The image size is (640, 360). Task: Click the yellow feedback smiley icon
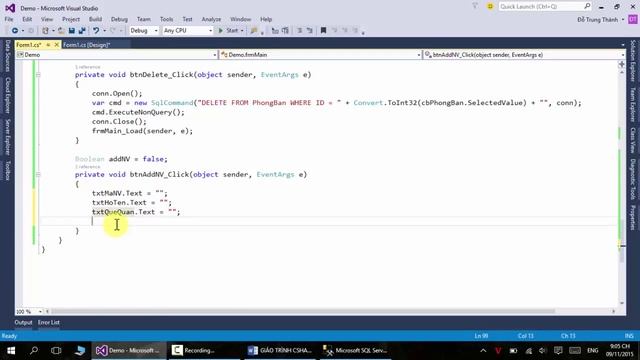tap(490, 7)
